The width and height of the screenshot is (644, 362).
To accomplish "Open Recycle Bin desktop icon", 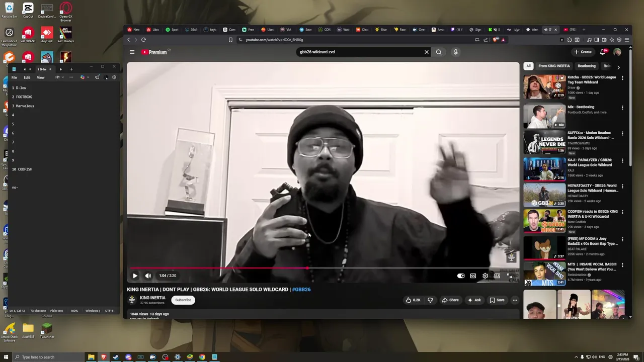I will [9, 10].
